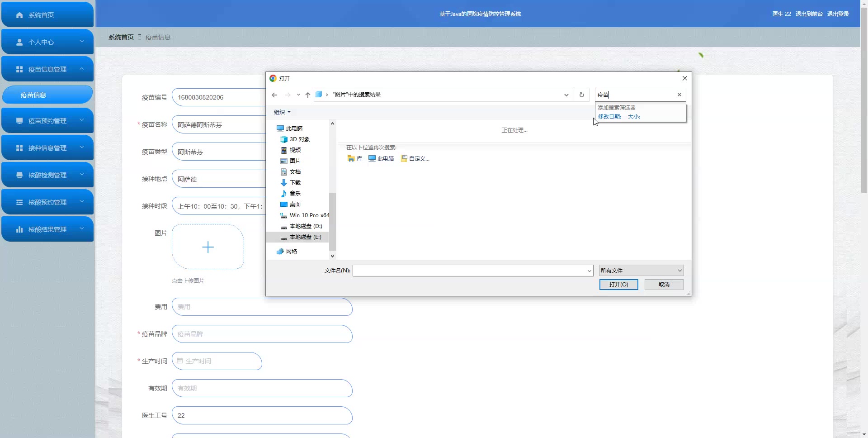This screenshot has width=868, height=438.
Task: Select the 音乐 music folder icon
Action: (284, 194)
